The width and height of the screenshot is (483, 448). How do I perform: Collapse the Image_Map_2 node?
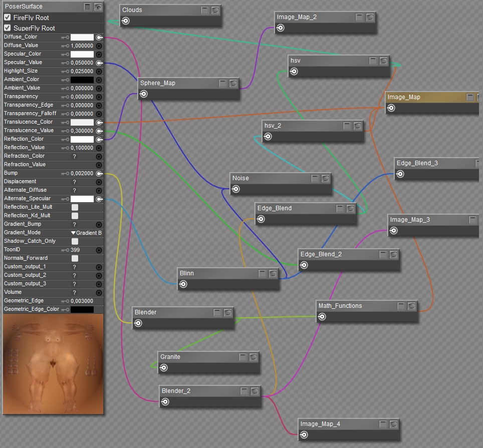(x=359, y=17)
